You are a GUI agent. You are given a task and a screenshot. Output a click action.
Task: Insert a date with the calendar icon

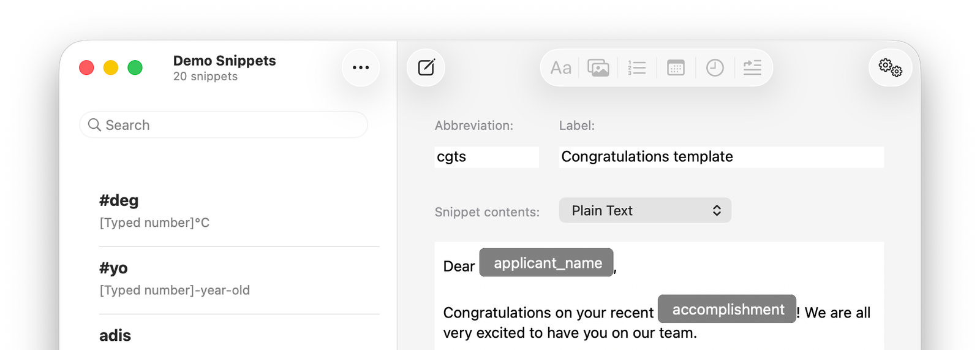click(676, 67)
